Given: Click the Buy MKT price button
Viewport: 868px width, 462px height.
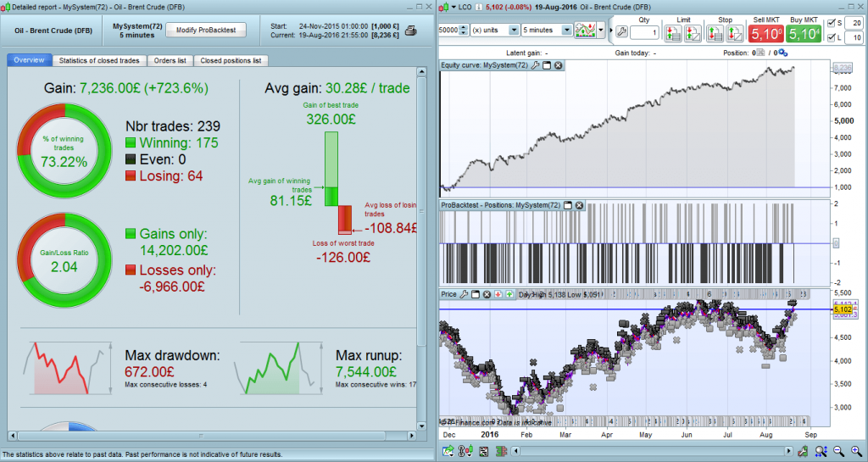Looking at the screenshot, I should [x=804, y=34].
